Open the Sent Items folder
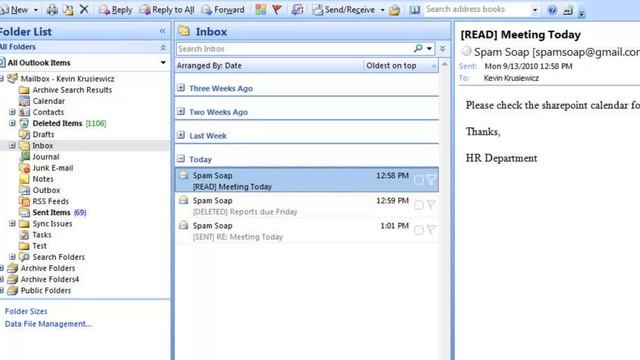Viewport: 640px width, 360px height. [51, 212]
